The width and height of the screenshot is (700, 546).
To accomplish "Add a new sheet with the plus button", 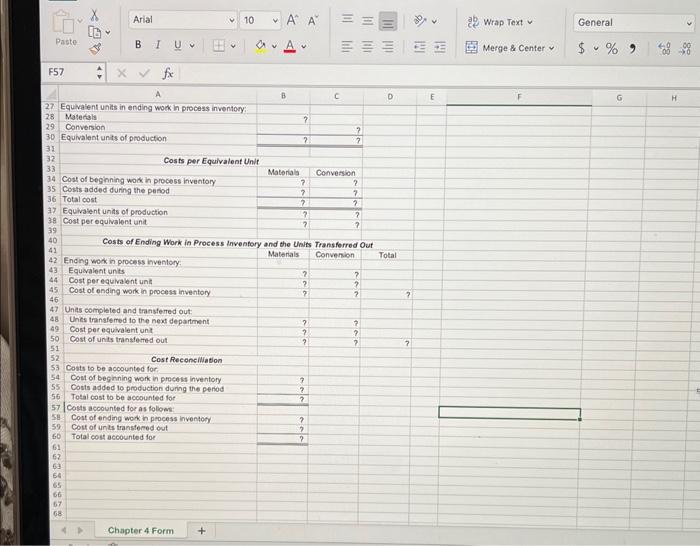I will pos(201,530).
